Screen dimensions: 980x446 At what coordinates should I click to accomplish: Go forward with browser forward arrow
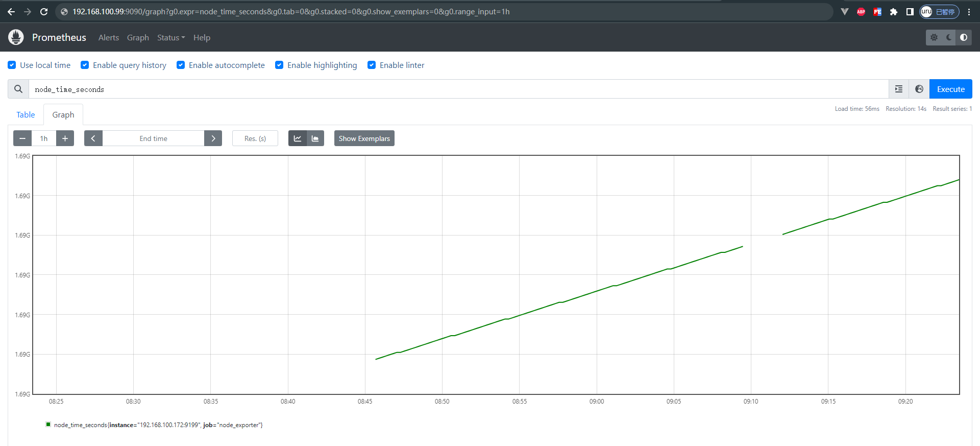28,11
